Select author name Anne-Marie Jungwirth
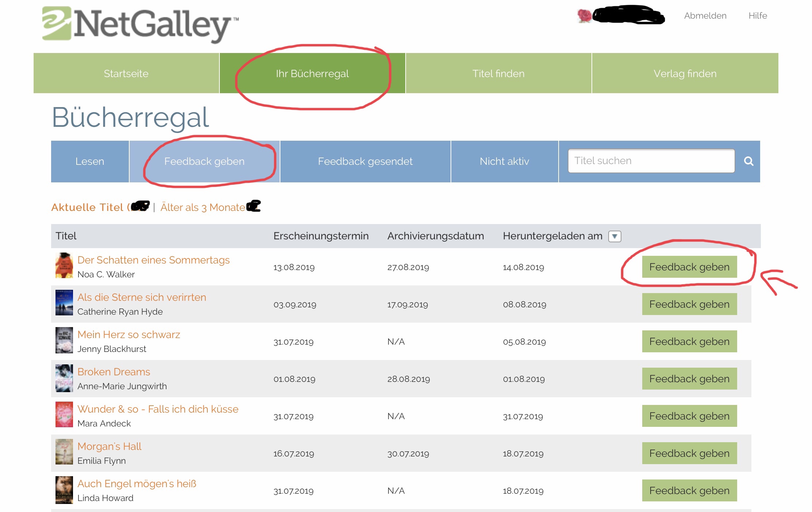Viewport: 812px width, 512px height. (x=122, y=386)
